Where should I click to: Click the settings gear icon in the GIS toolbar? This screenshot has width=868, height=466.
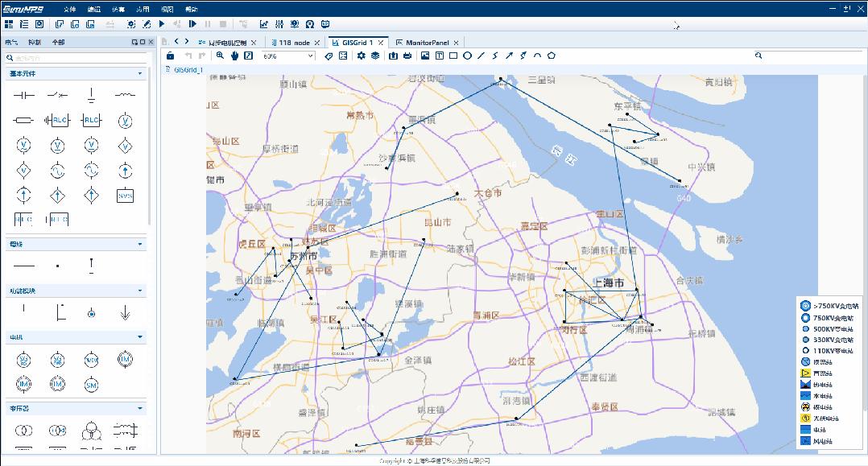tap(361, 56)
